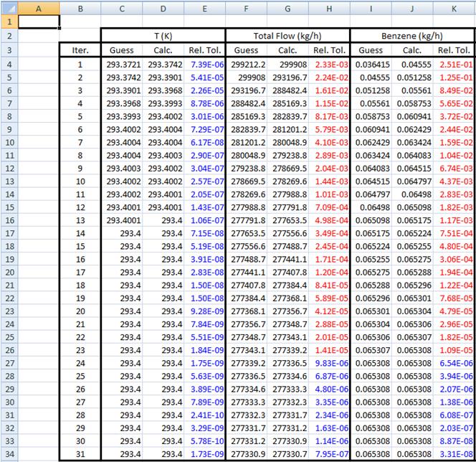Click column H header
Viewport: 476px width, 462px height.
pos(329,7)
